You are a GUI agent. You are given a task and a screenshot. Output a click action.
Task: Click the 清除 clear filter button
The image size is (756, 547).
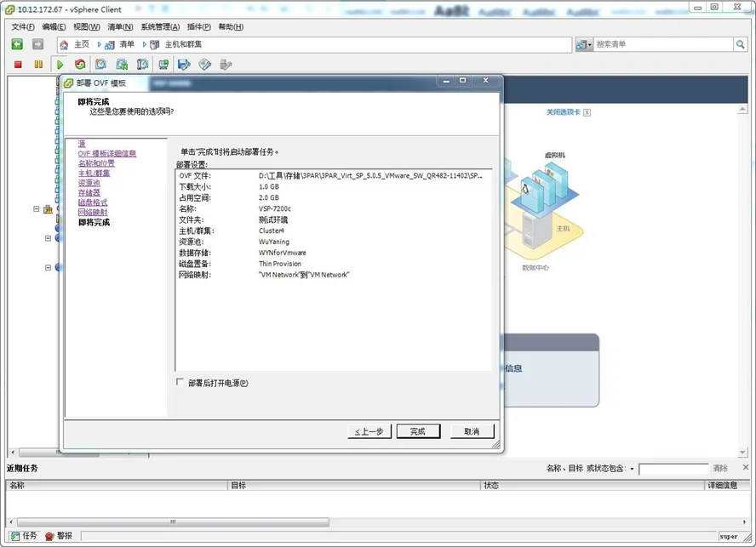pyautogui.click(x=720, y=468)
